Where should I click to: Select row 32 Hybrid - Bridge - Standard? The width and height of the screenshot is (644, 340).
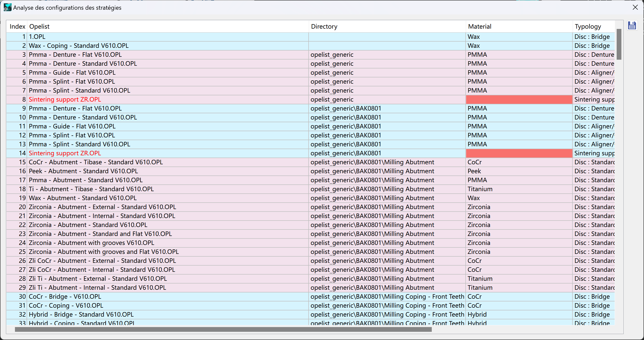pos(311,314)
